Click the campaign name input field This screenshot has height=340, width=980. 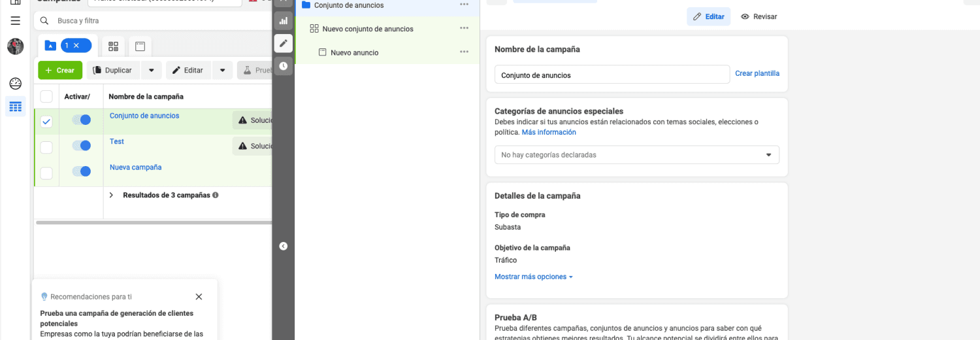coord(612,75)
